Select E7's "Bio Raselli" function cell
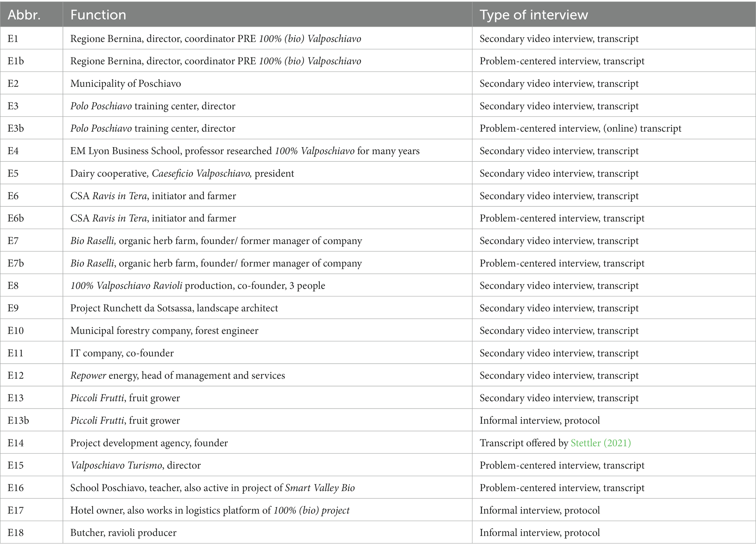This screenshot has width=756, height=550. click(267, 240)
